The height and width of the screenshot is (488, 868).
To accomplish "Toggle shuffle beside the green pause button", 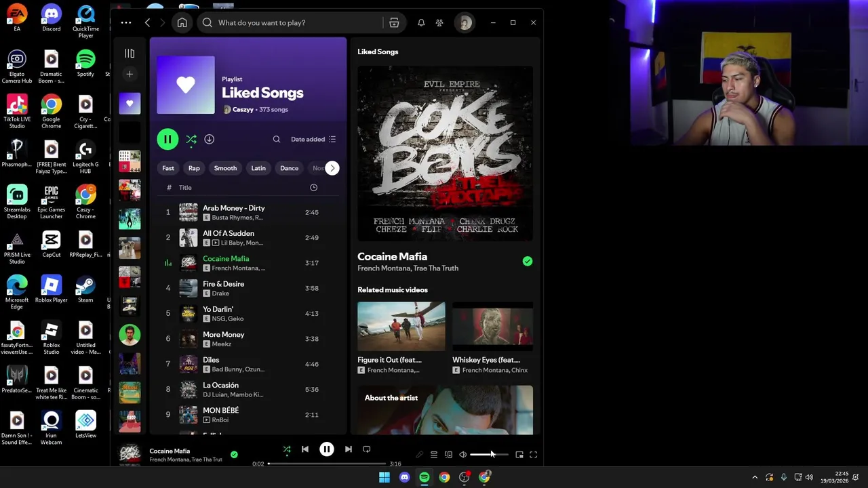I will pos(191,139).
